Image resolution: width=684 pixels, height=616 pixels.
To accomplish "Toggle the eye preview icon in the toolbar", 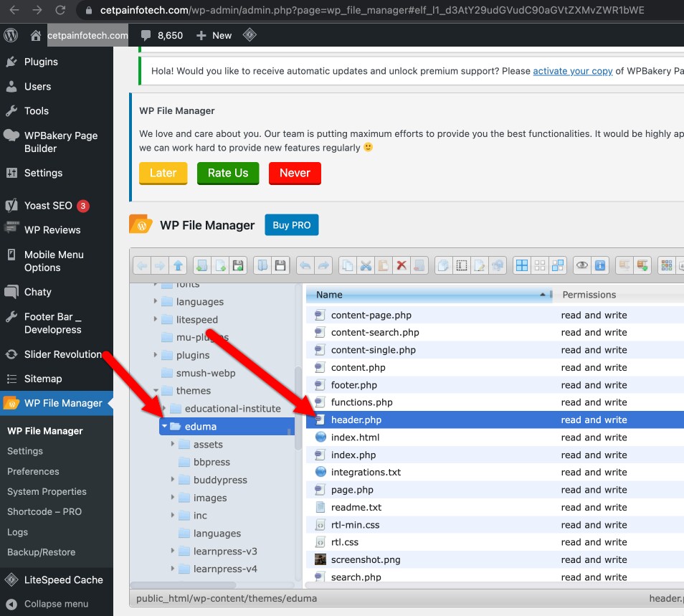I will click(x=581, y=265).
